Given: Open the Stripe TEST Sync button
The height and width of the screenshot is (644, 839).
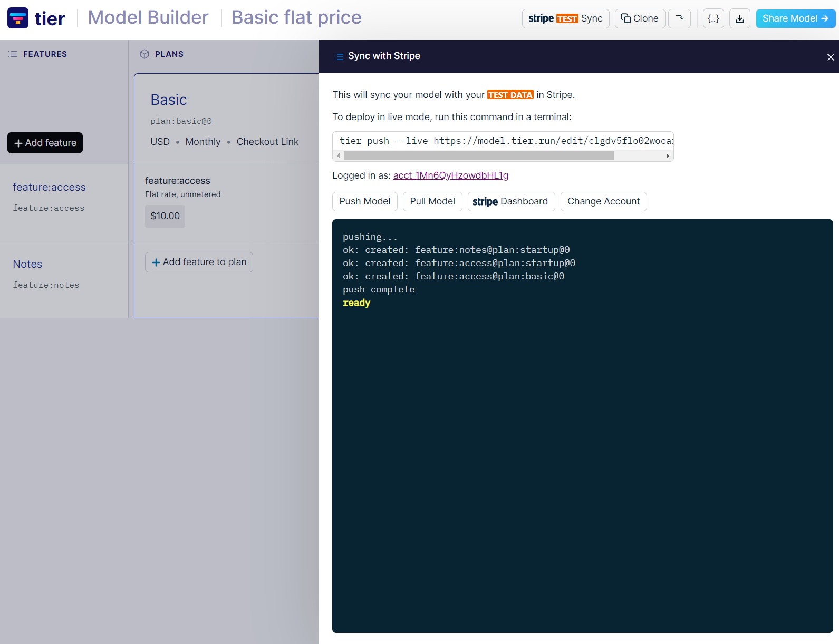Looking at the screenshot, I should tap(565, 18).
